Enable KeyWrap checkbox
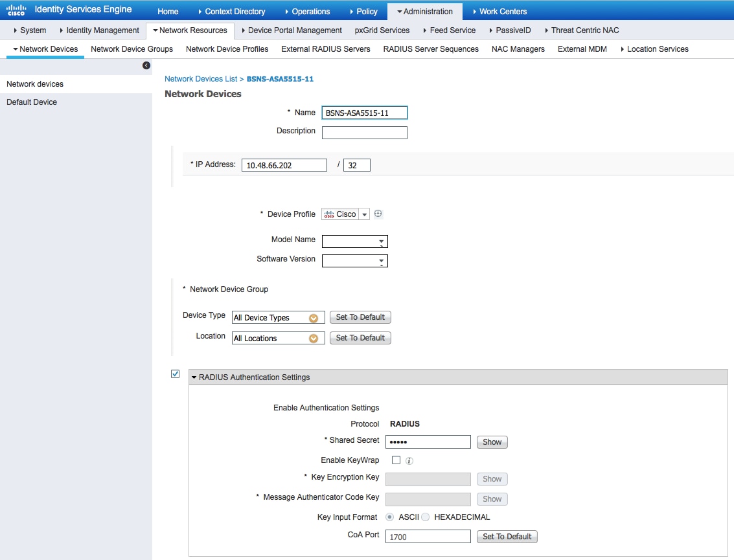 [x=396, y=460]
